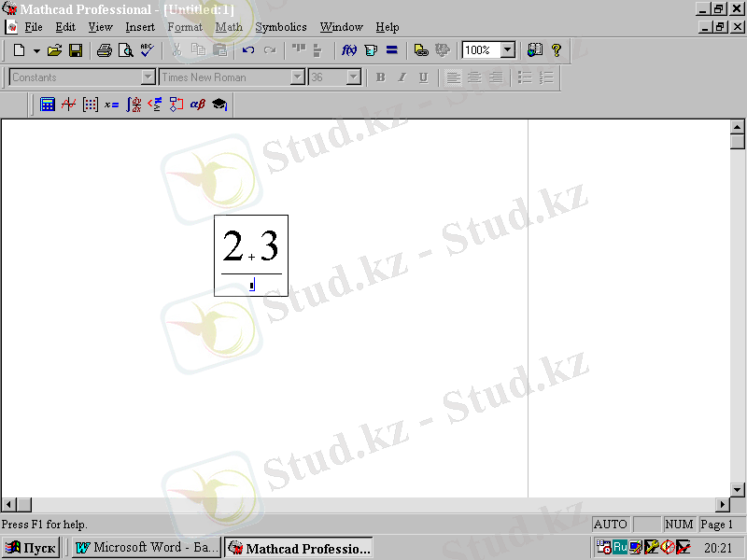Open the Graph palette

click(x=68, y=105)
